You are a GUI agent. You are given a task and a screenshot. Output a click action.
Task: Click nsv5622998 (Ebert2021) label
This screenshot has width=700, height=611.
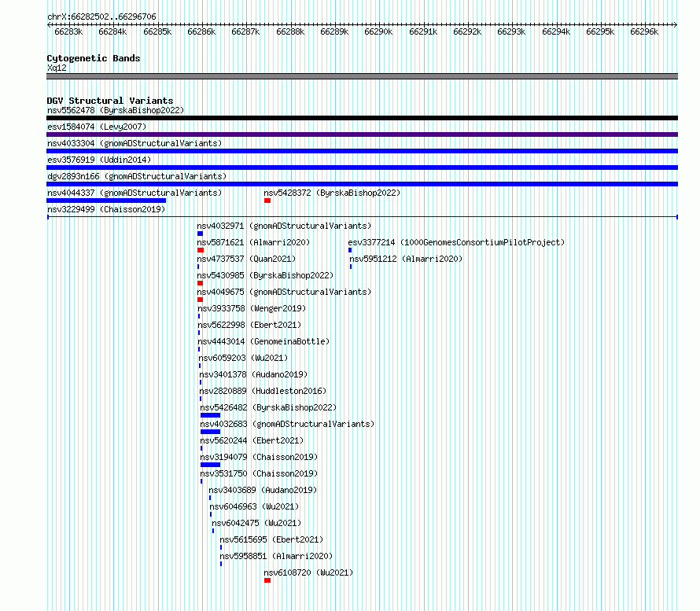250,325
